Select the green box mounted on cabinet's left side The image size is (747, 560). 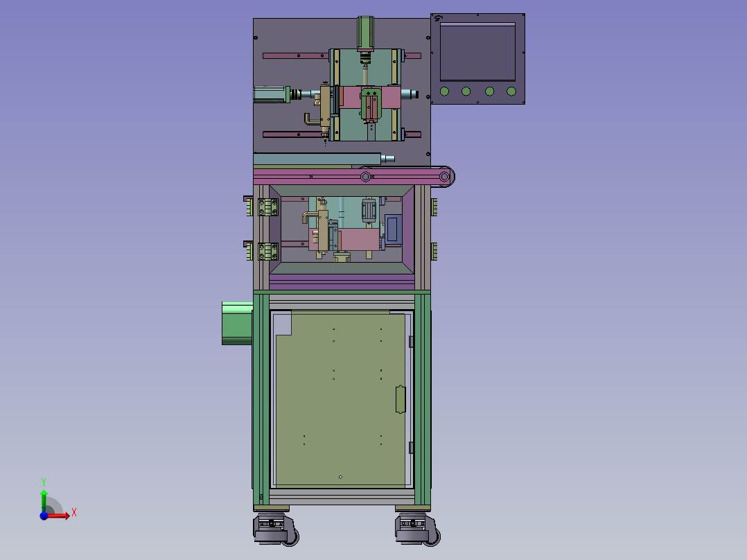click(237, 323)
